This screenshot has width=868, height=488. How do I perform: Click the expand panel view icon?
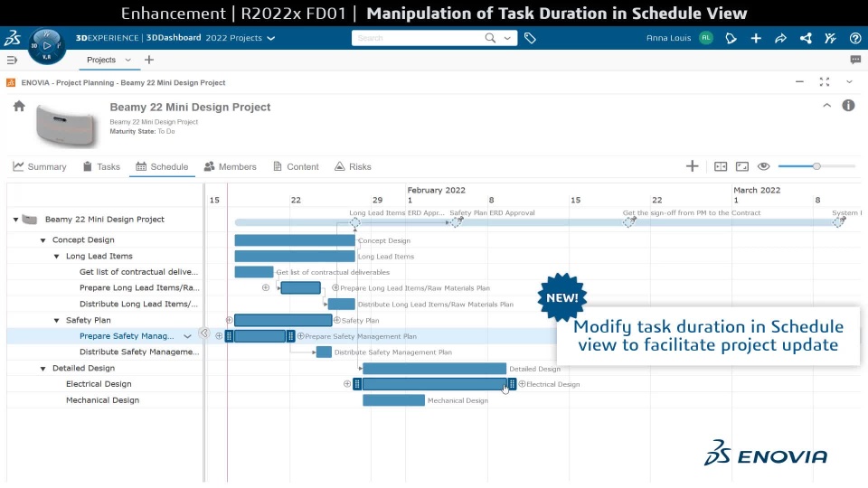click(x=741, y=166)
